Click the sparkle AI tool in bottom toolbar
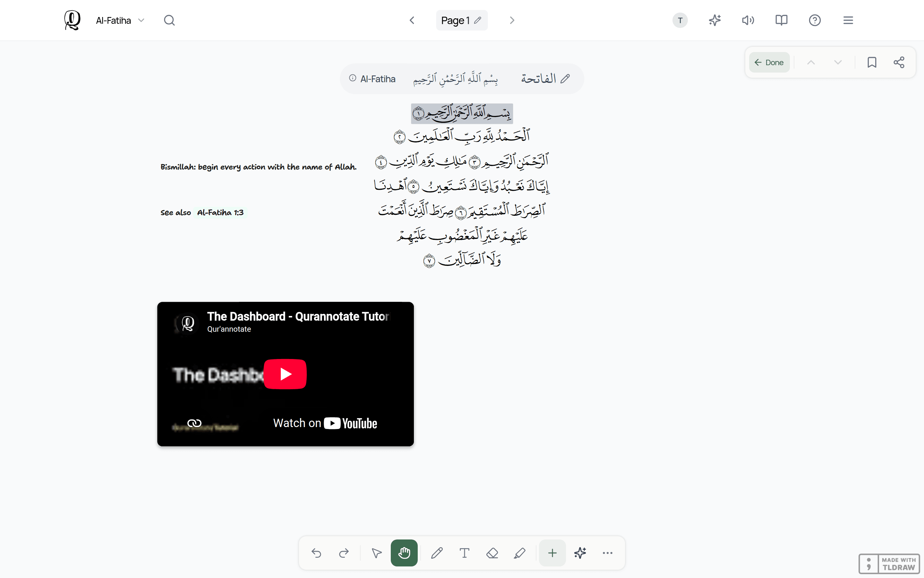The height and width of the screenshot is (578, 924). click(x=580, y=553)
